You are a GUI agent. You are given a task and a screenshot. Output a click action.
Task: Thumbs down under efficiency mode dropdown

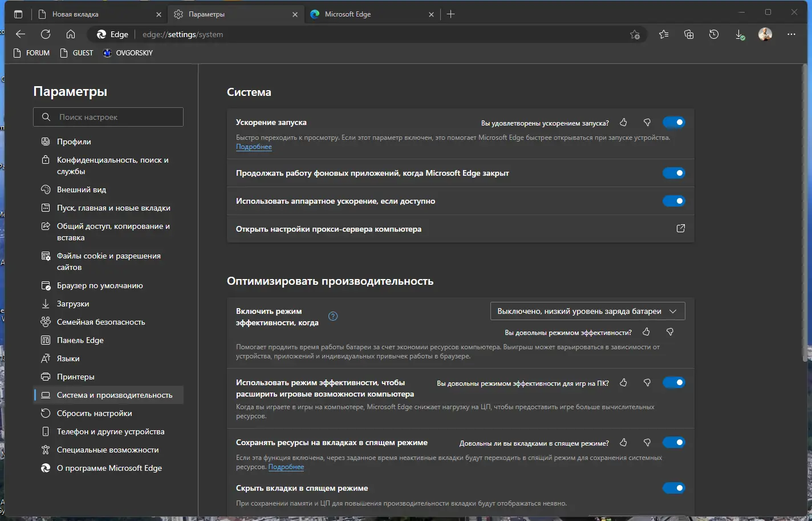(670, 332)
